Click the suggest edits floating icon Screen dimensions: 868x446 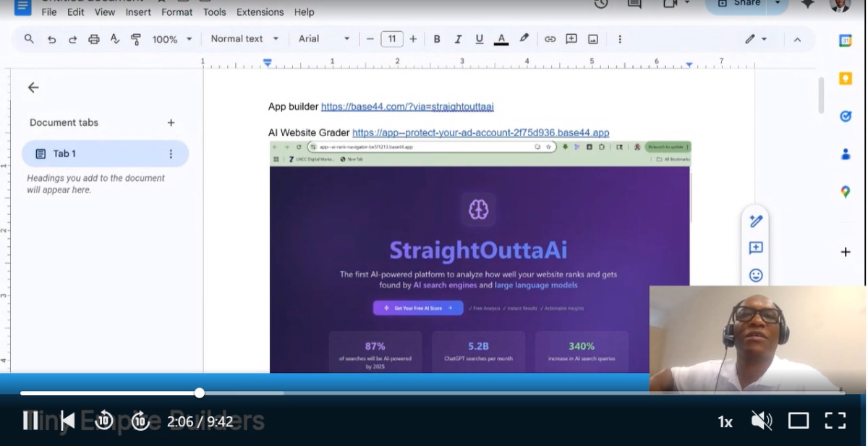(x=756, y=221)
